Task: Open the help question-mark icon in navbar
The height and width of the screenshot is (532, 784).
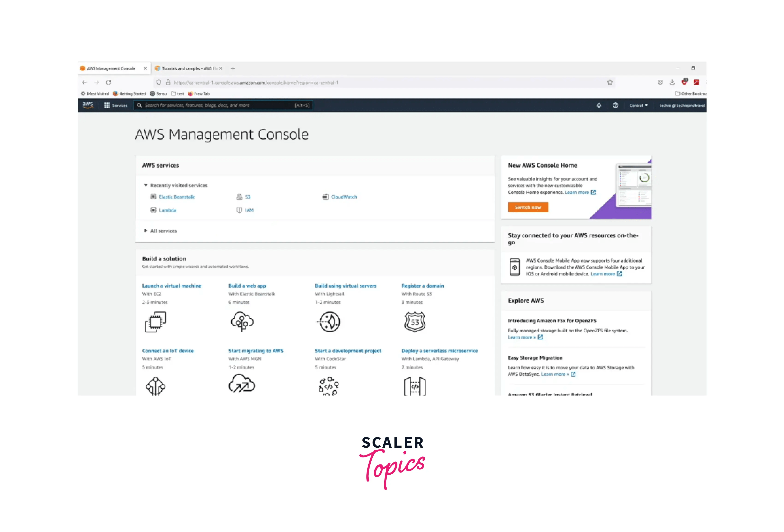Action: pyautogui.click(x=615, y=105)
